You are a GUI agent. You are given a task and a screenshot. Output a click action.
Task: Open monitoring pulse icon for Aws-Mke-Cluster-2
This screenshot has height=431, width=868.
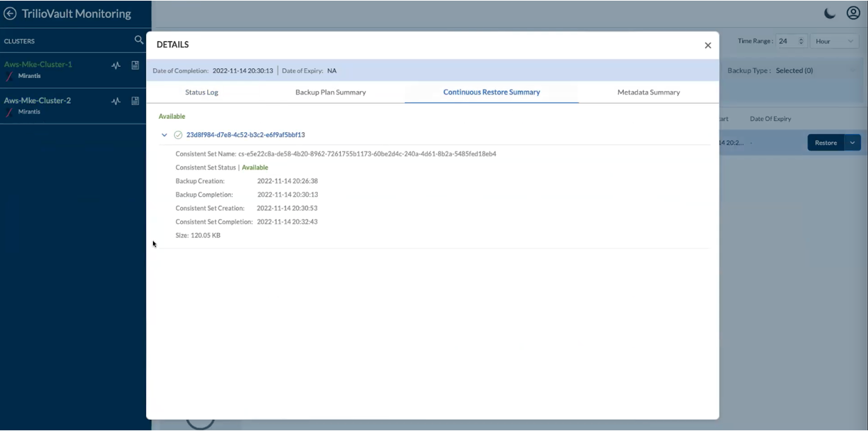tap(116, 101)
